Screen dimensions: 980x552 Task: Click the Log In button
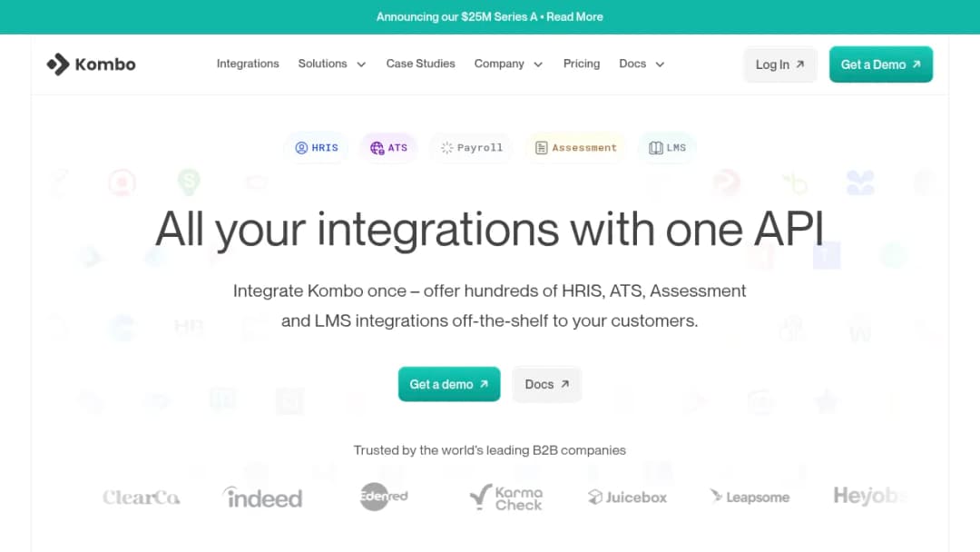[x=780, y=64]
